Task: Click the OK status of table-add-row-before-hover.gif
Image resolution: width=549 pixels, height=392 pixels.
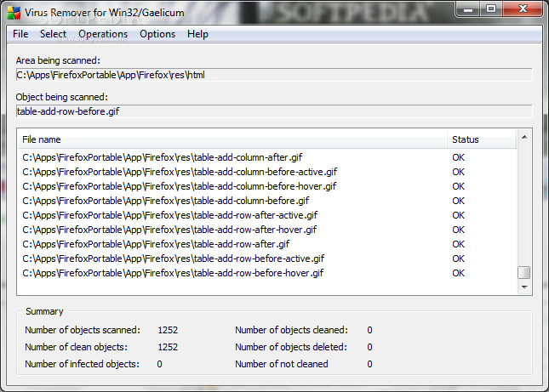Action: pyautogui.click(x=458, y=273)
